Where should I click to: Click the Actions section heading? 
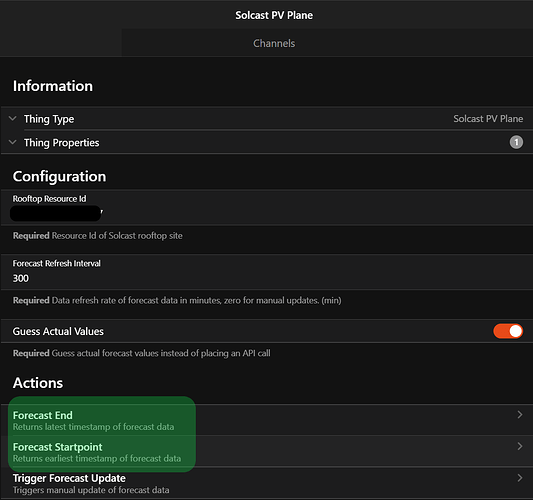(38, 383)
